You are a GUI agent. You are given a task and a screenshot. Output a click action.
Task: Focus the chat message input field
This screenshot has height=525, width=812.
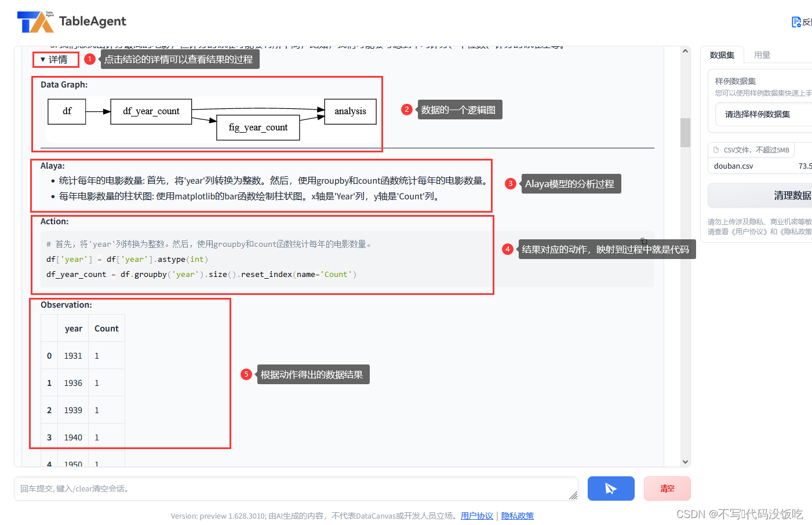point(296,488)
